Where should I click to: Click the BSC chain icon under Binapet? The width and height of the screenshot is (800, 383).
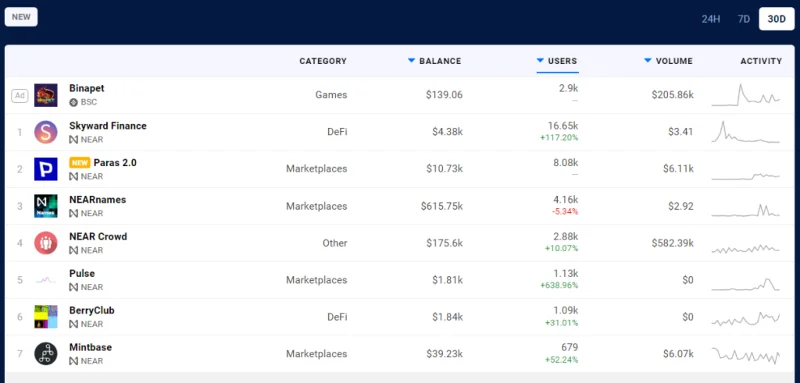[73, 102]
